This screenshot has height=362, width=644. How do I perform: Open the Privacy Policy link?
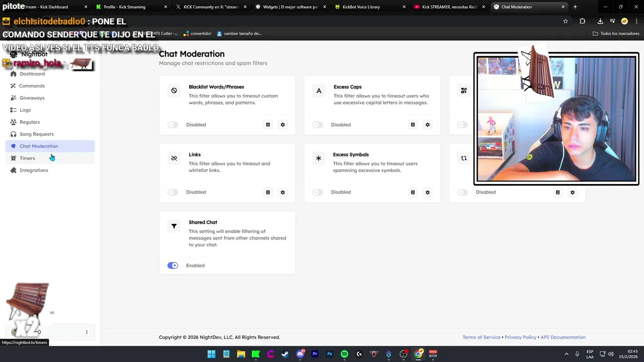[x=520, y=337]
